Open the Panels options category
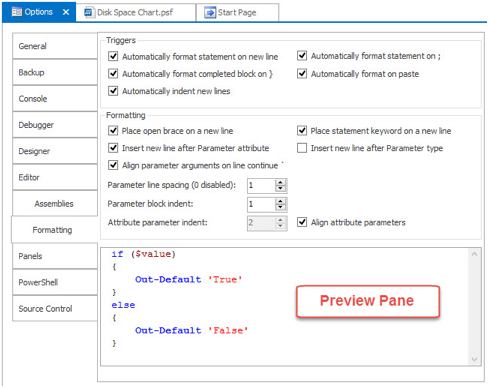The height and width of the screenshot is (387, 488). (55, 256)
